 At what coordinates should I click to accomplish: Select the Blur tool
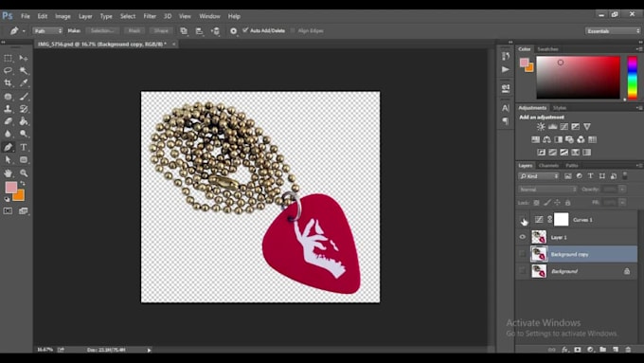(8, 134)
